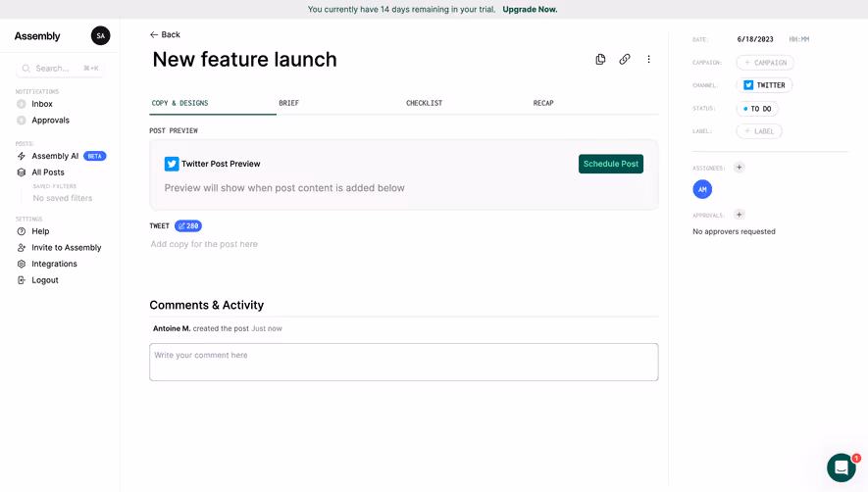Add an assignee with plus icon
868x492 pixels.
click(x=739, y=168)
